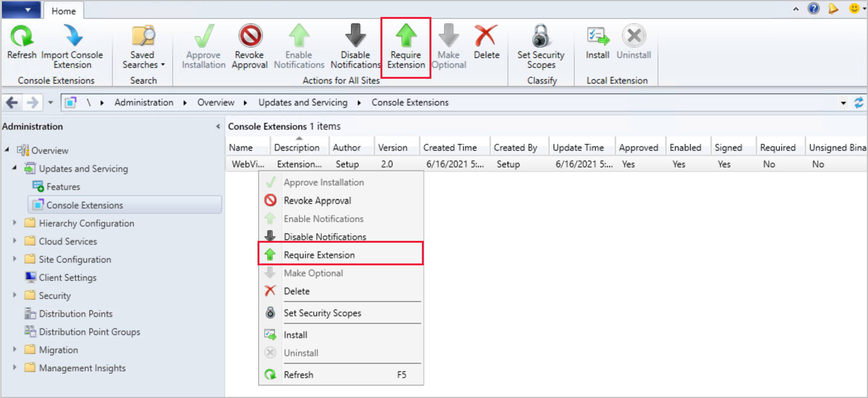868x398 pixels.
Task: Select Client Settings in the tree
Action: coord(67,277)
